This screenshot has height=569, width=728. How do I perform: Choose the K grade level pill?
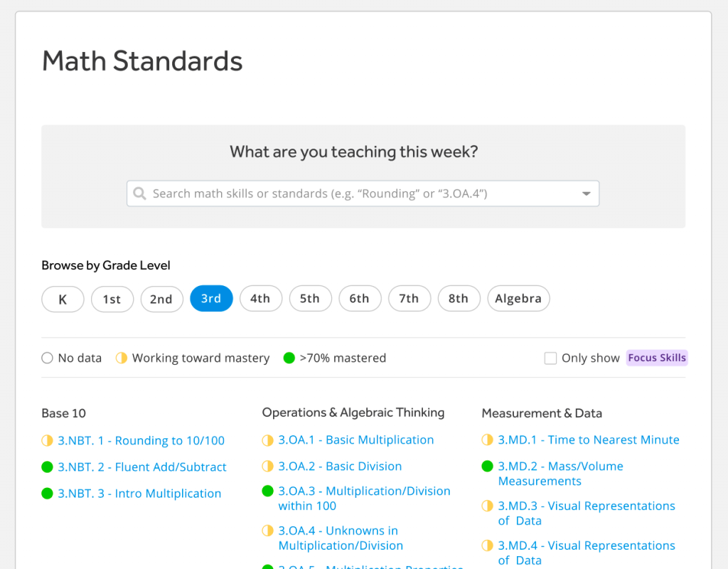coord(63,299)
